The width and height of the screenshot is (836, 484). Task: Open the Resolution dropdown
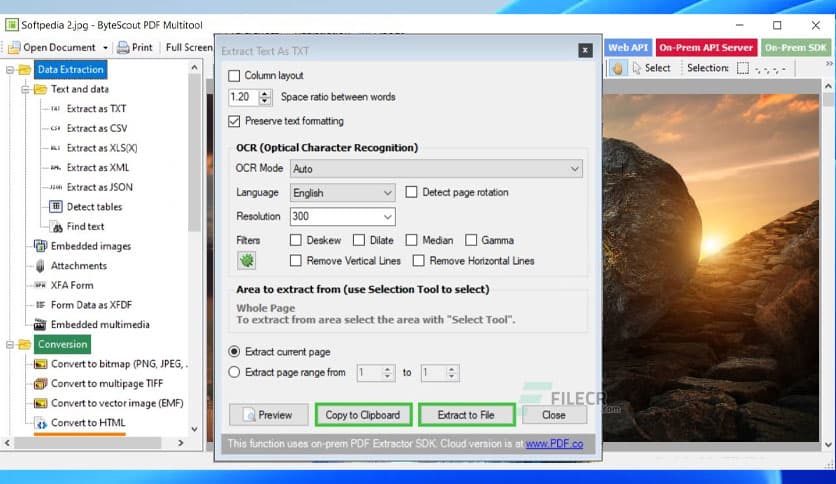click(x=388, y=216)
